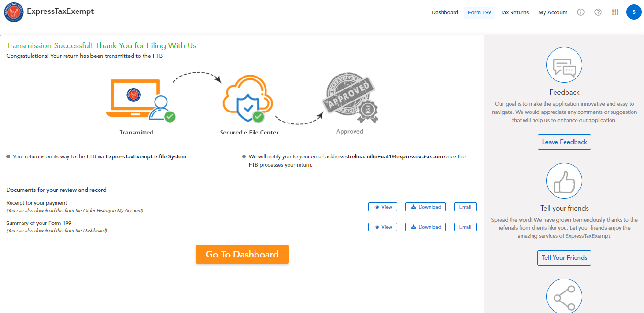This screenshot has height=313, width=644.
Task: Click the email address strelina.milin+uat1@expressexcise.com
Action: click(394, 156)
